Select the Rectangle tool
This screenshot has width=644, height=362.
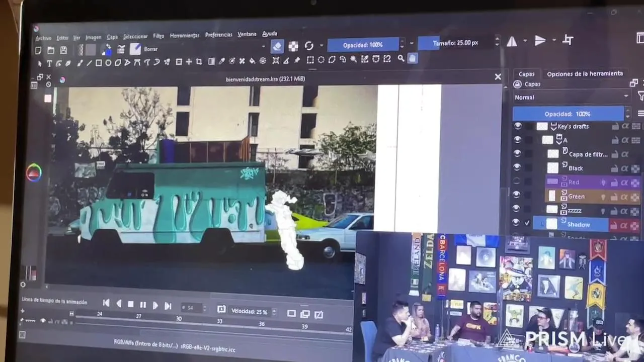click(99, 63)
